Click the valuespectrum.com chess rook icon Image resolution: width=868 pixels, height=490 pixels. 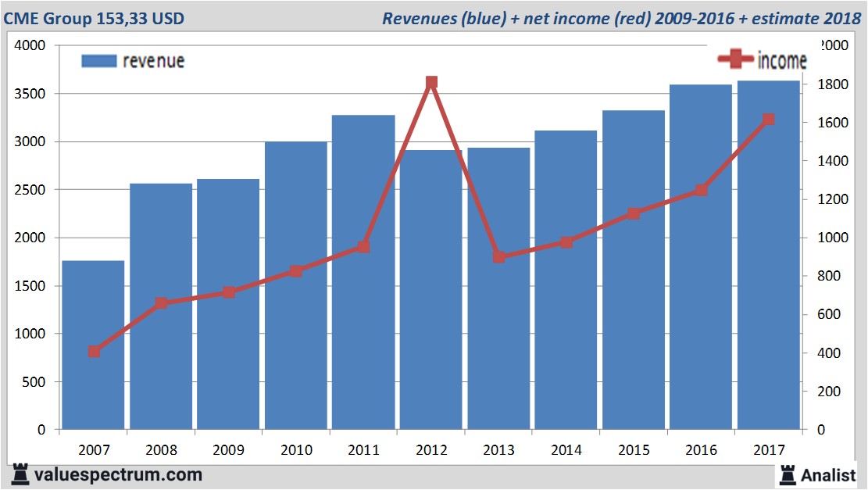click(20, 474)
